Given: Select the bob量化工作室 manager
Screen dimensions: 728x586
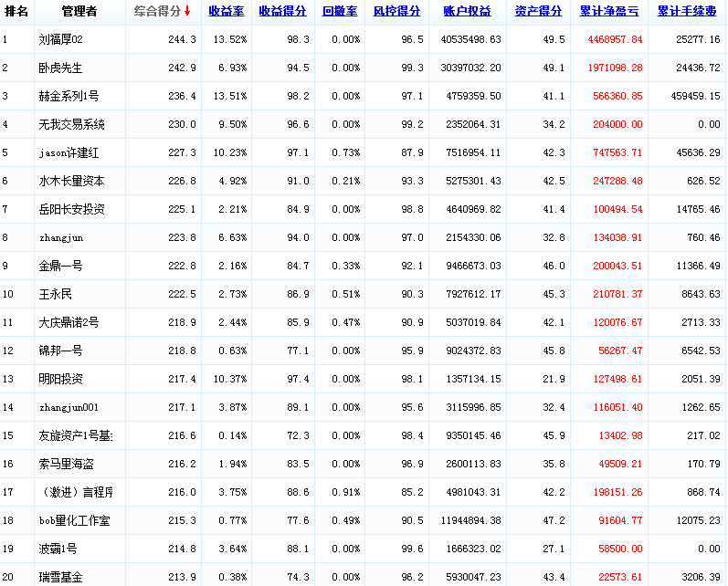Looking at the screenshot, I should (74, 521).
